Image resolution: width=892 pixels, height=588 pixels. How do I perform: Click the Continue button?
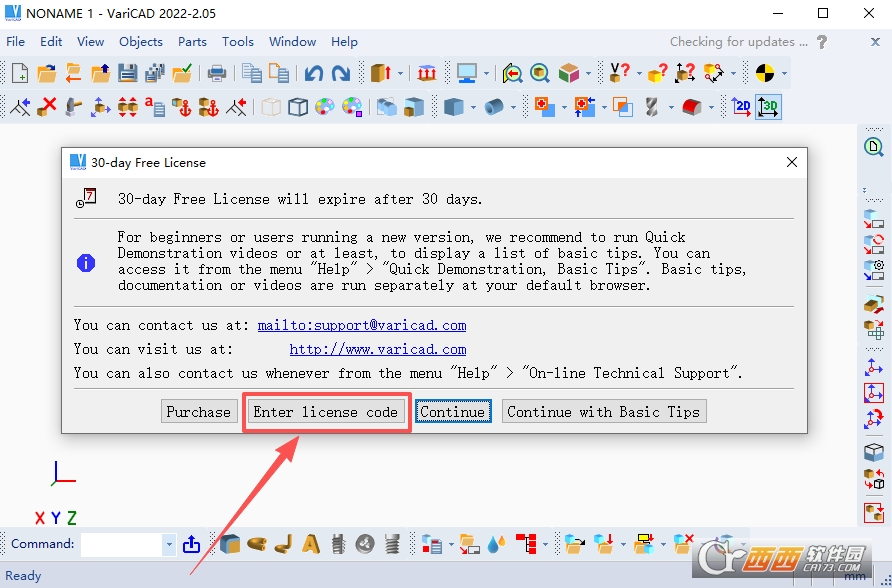point(453,412)
